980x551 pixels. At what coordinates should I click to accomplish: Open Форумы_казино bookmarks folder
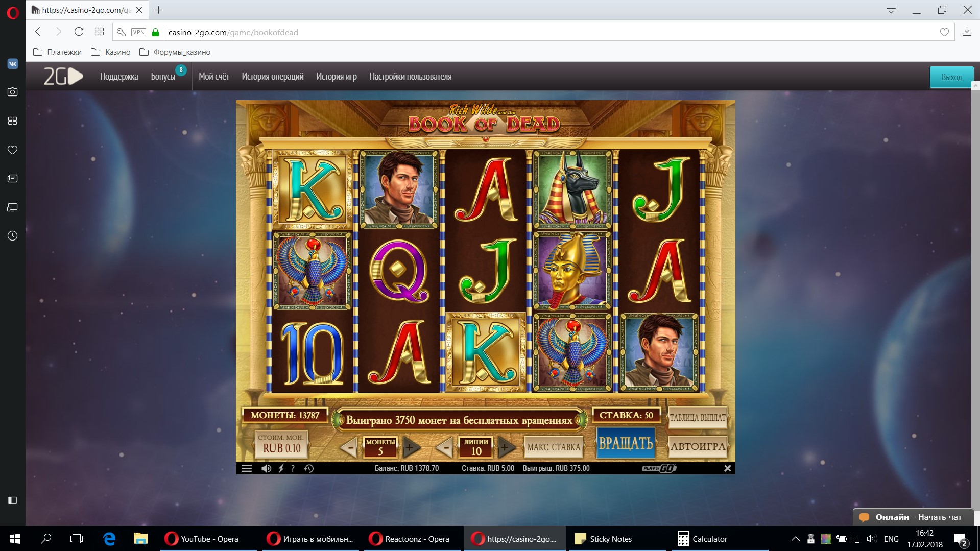[x=175, y=52]
